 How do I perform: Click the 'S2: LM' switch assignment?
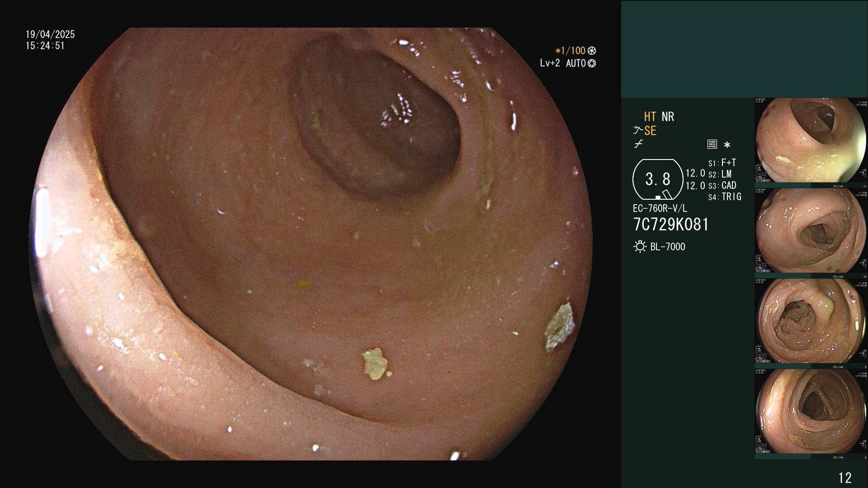tap(720, 174)
